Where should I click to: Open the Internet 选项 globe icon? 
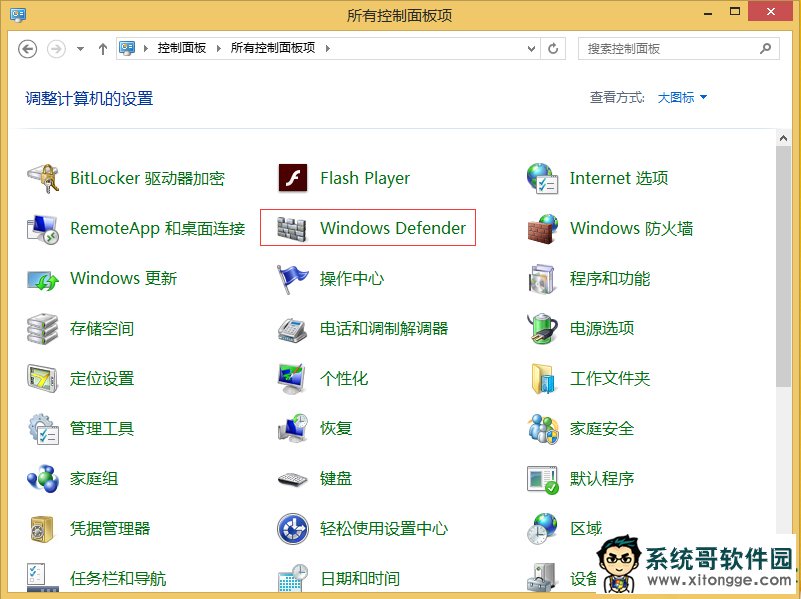[543, 178]
